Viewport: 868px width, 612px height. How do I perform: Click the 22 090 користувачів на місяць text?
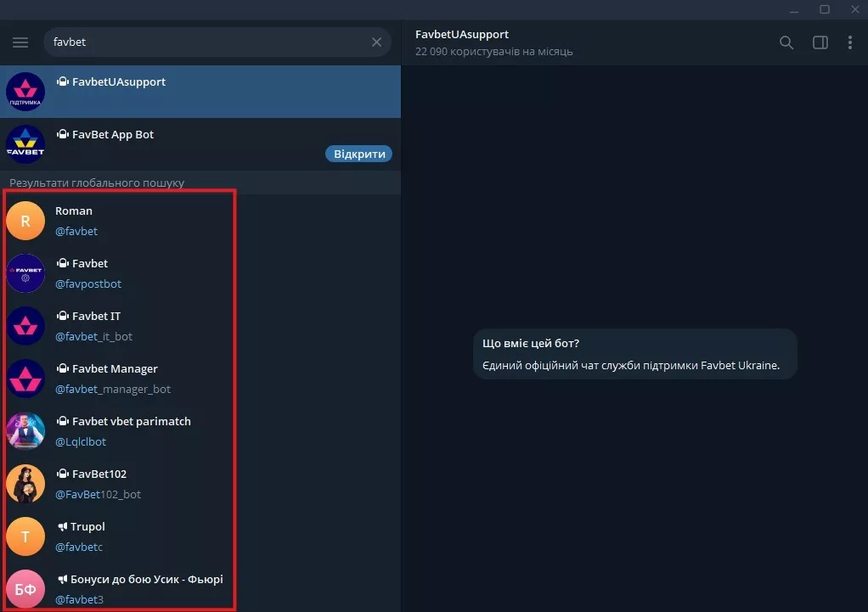pyautogui.click(x=493, y=52)
